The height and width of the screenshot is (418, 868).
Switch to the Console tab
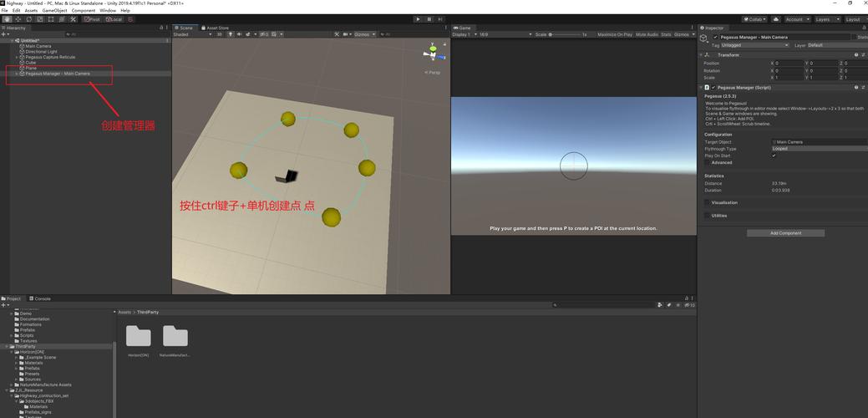(40, 298)
